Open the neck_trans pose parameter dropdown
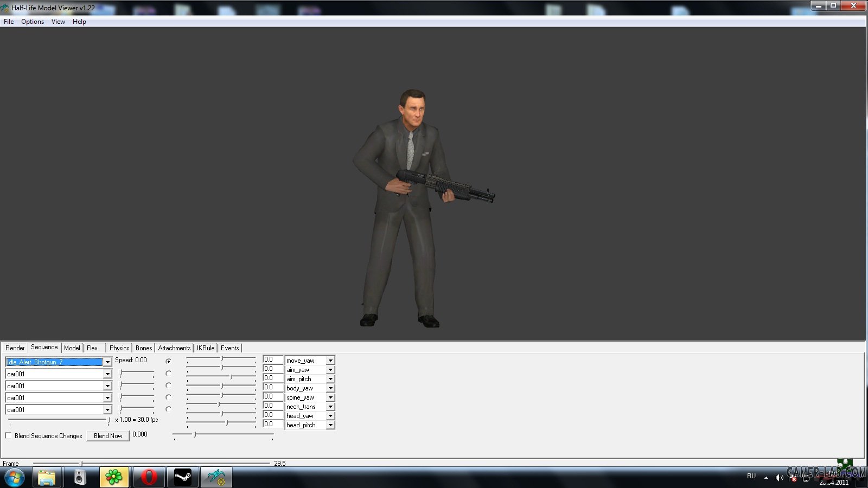The height and width of the screenshot is (488, 868). (x=330, y=407)
